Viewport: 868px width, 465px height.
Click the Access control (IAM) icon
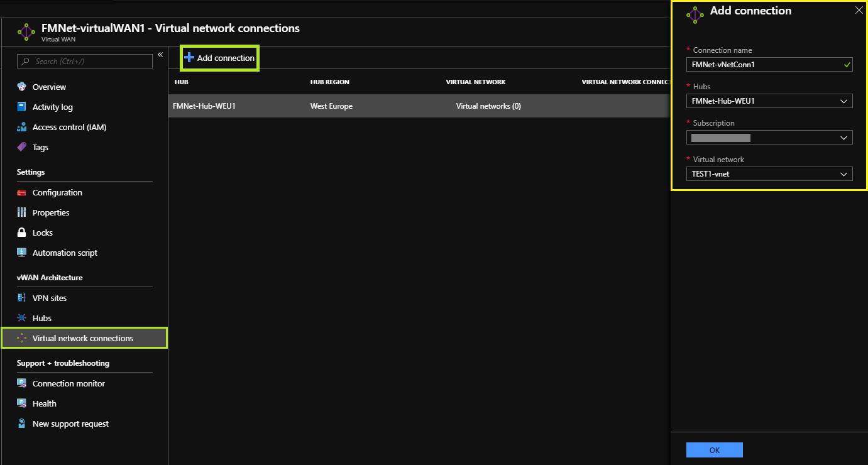pos(22,127)
